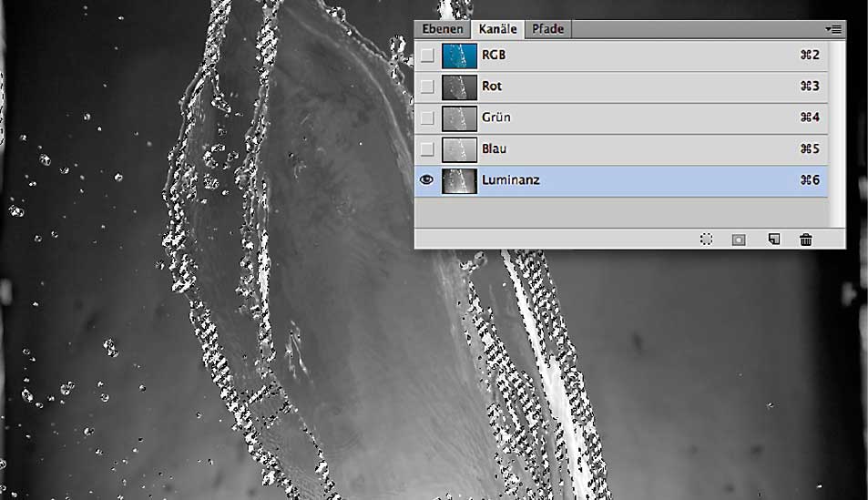This screenshot has width=868, height=500.
Task: Select the RGB channel thumbnail
Action: tap(459, 56)
